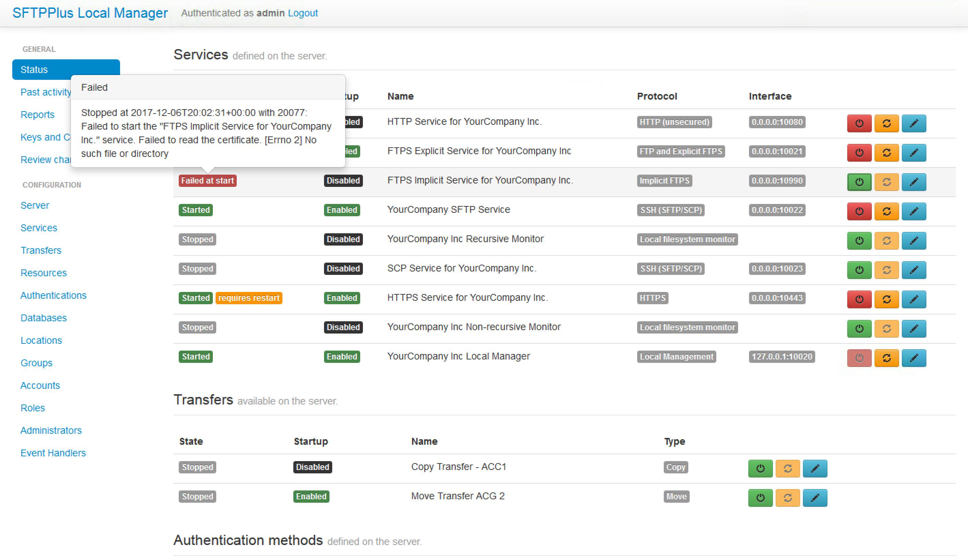Start the Non-recursive Monitor with green power icon
The height and width of the screenshot is (560, 968).
pyautogui.click(x=859, y=328)
